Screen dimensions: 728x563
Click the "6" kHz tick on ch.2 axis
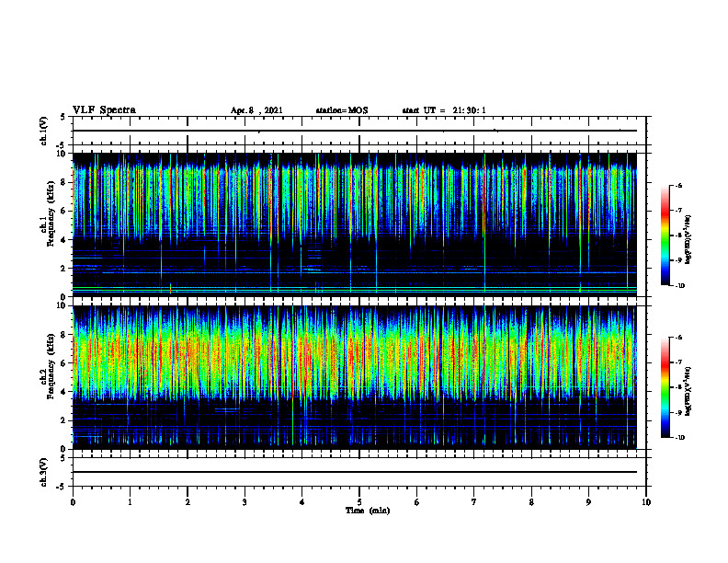coord(63,363)
